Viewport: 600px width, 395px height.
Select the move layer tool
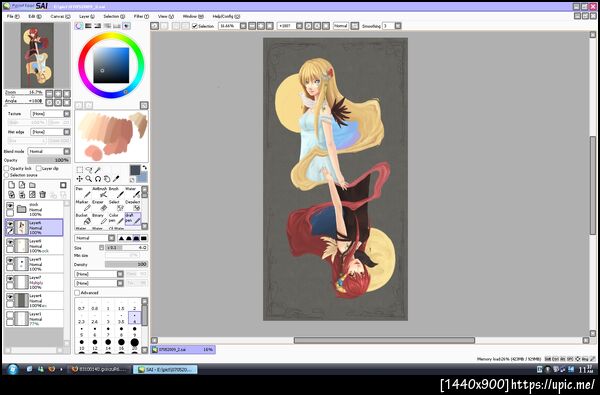click(x=79, y=178)
